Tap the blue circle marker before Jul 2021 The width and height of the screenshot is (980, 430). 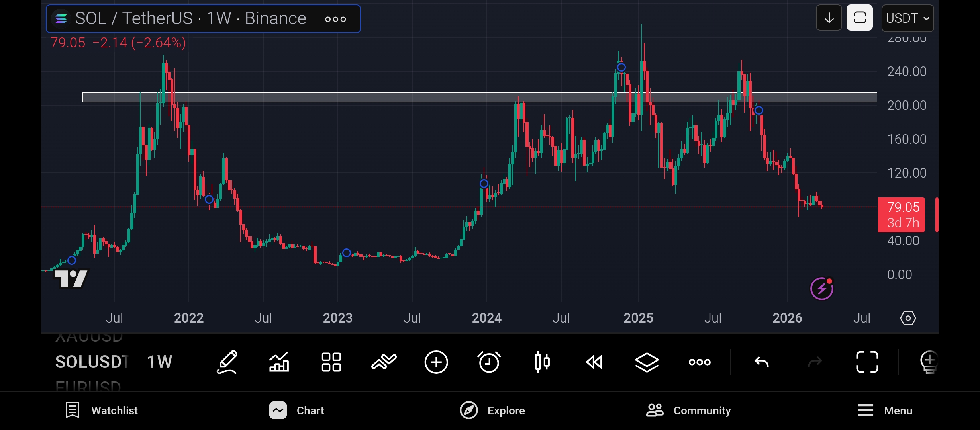tap(72, 260)
